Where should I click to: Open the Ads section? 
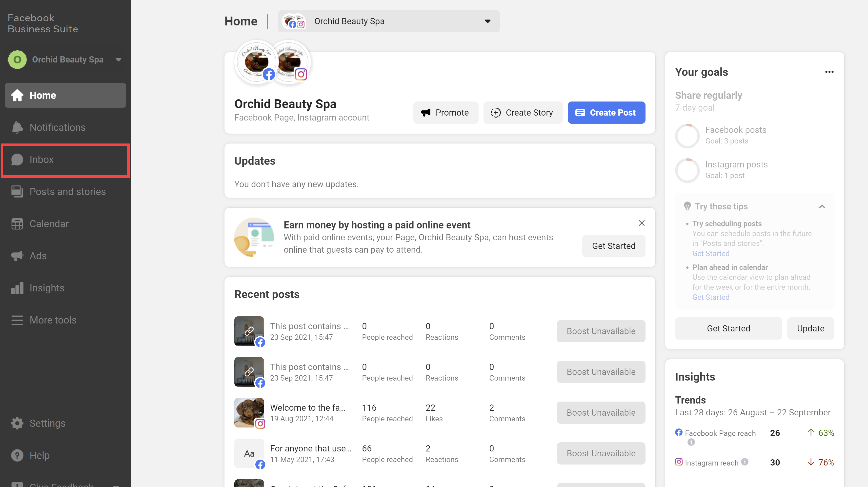(65, 256)
